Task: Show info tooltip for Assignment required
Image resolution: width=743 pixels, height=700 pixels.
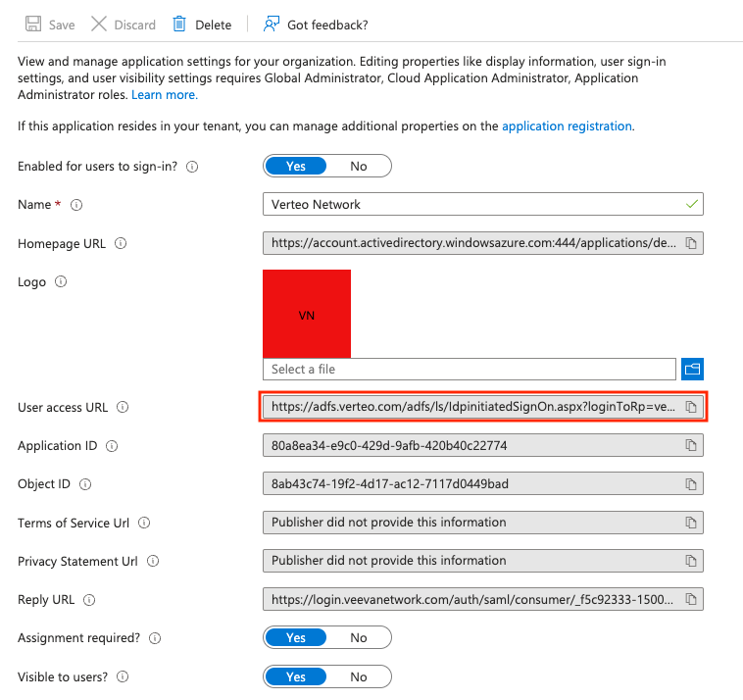Action: [154, 638]
